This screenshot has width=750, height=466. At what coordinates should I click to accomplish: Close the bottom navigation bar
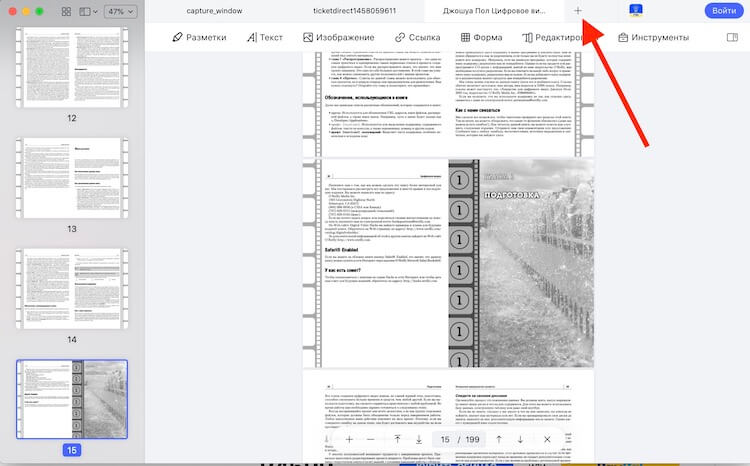pos(547,439)
